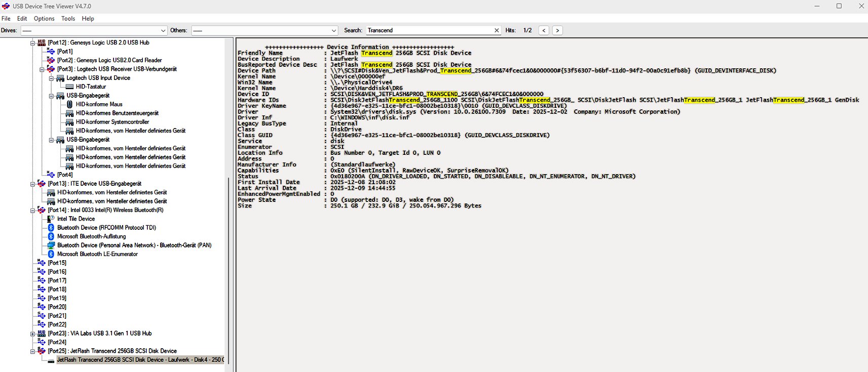Click the USB icon next to Port15
The image size is (868, 372).
click(x=42, y=263)
